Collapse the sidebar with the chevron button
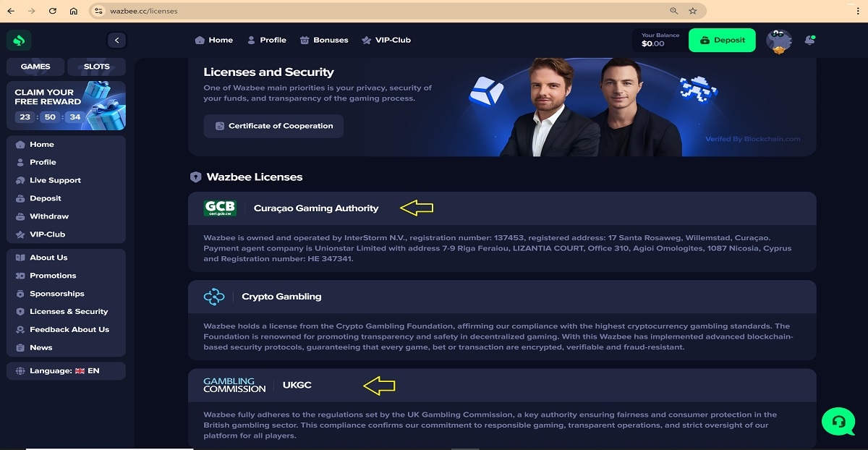The width and height of the screenshot is (868, 450). coord(116,41)
